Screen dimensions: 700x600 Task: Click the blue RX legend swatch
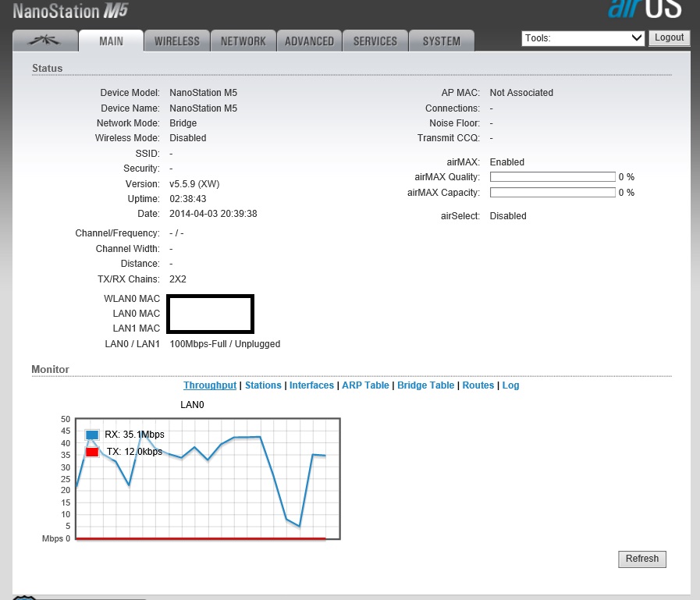[x=92, y=435]
